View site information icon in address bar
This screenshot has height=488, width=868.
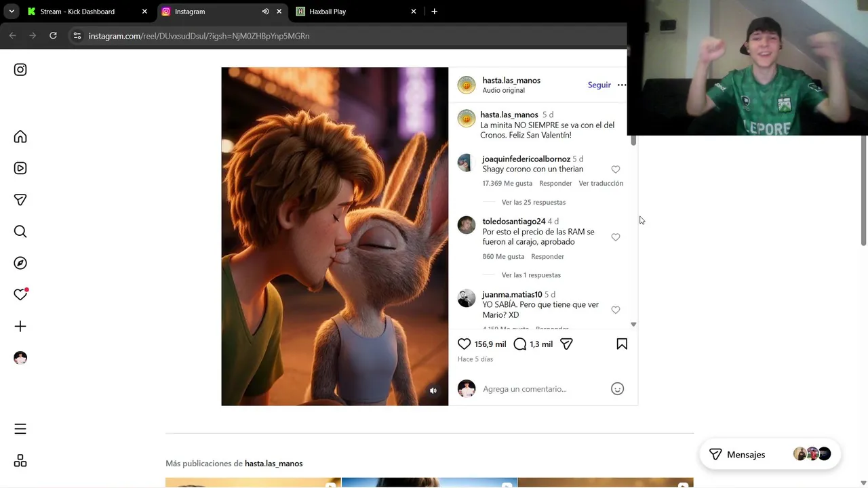click(77, 36)
